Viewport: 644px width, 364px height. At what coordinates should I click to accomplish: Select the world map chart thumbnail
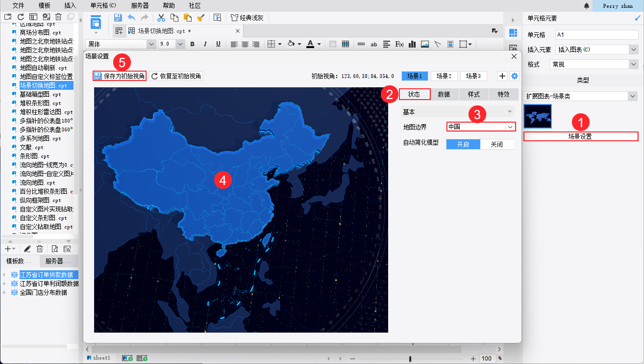point(538,116)
